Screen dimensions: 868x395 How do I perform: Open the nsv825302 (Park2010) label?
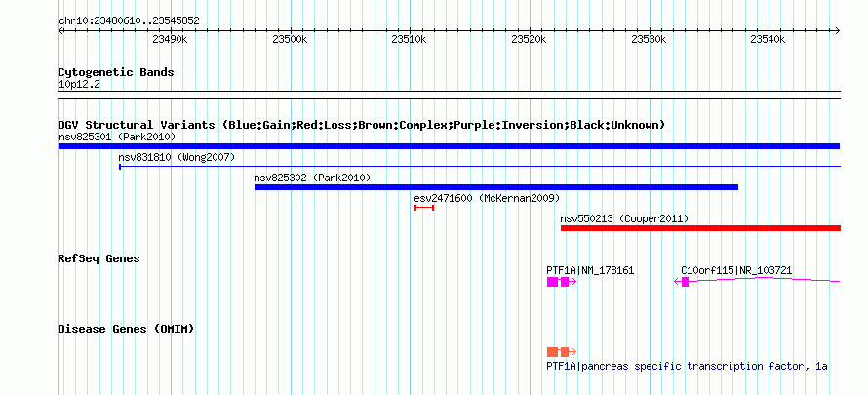click(312, 178)
